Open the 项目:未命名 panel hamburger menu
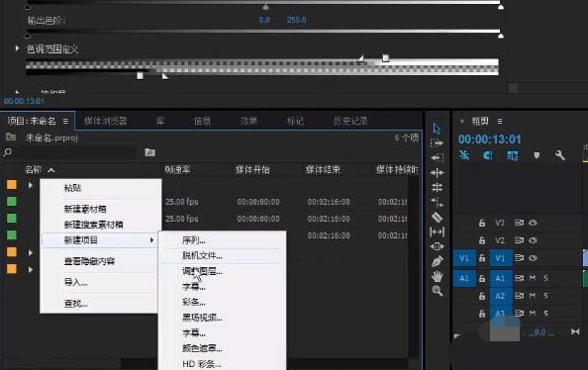Viewport: 588px width, 370px height. coord(65,121)
